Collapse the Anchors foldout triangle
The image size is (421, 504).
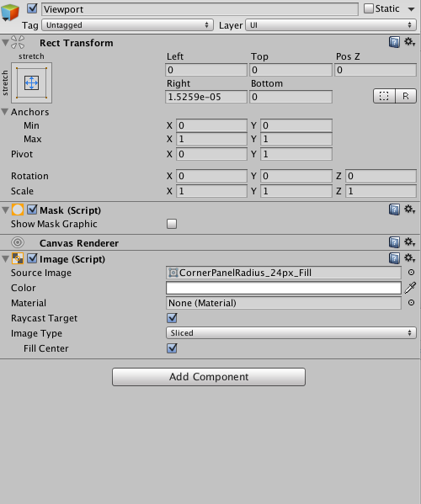tap(5, 112)
